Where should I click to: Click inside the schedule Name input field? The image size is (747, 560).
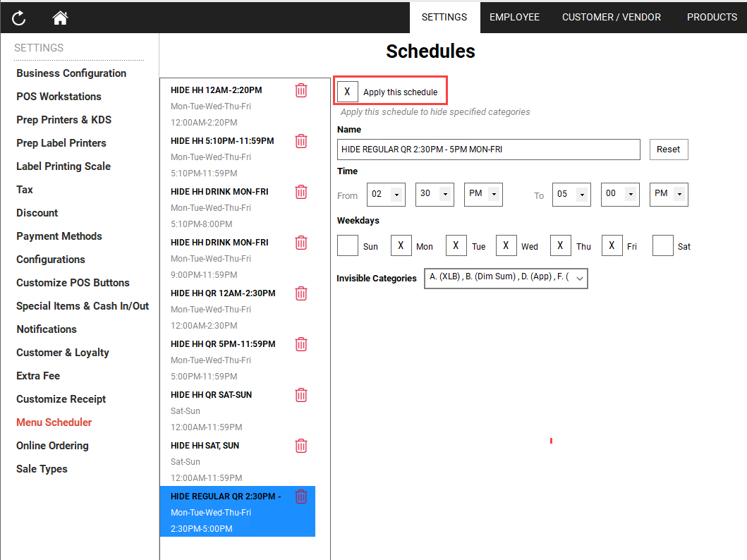[487, 149]
